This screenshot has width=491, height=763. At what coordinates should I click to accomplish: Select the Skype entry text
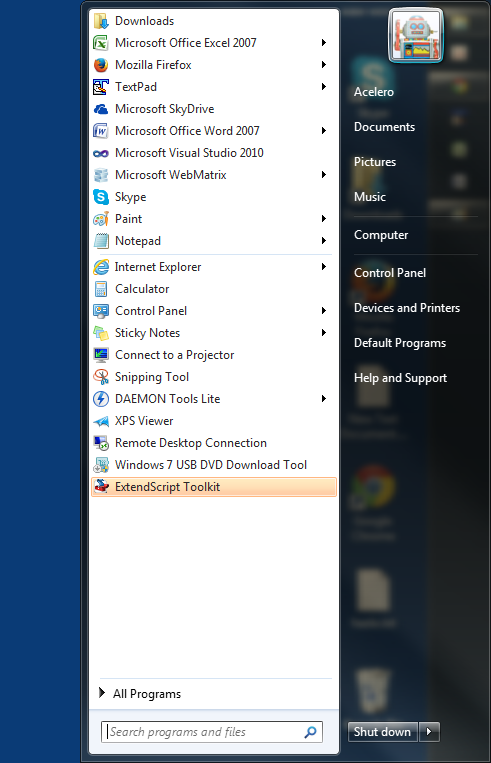(130, 197)
